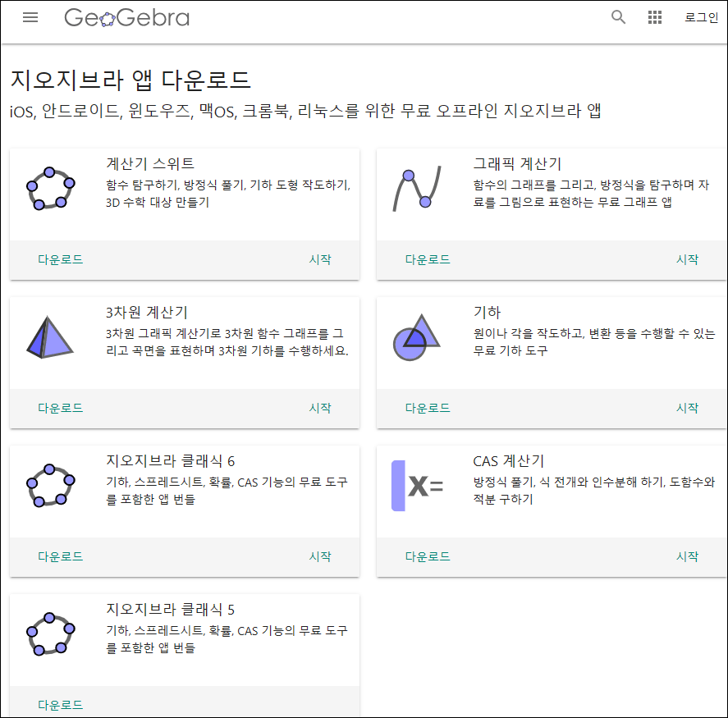
Task: Download the 기하 app
Action: tap(428, 408)
